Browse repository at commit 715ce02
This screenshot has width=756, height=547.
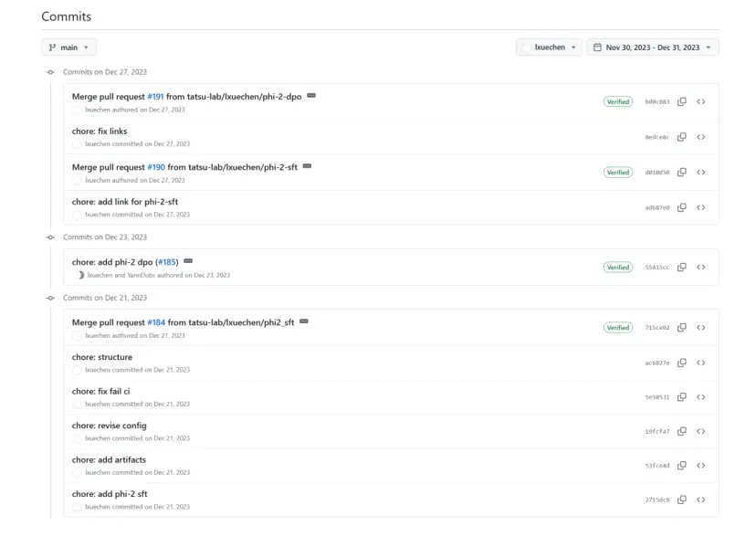pyautogui.click(x=700, y=328)
